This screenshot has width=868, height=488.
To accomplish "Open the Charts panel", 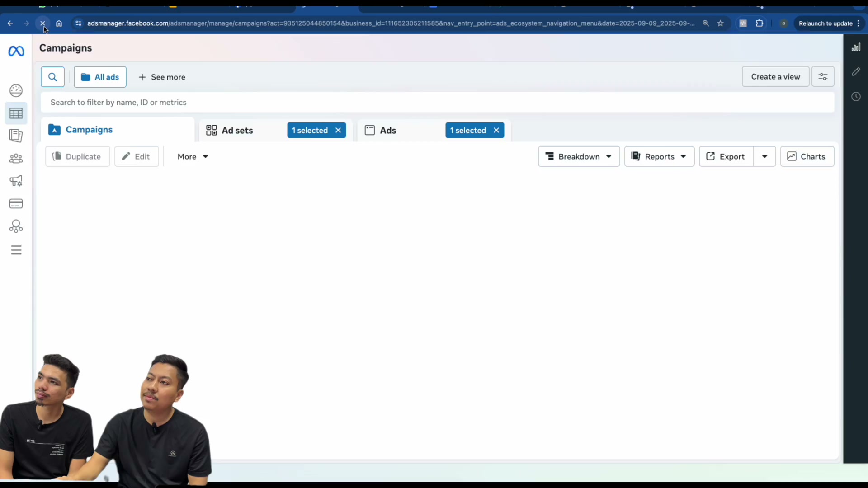I will click(x=807, y=156).
